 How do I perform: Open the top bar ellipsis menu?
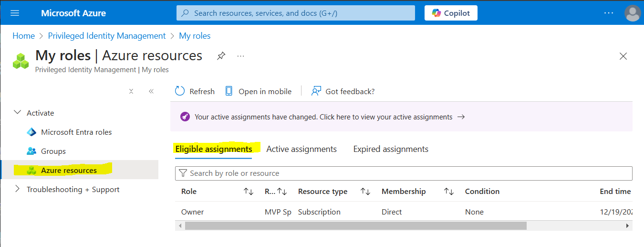(x=609, y=13)
